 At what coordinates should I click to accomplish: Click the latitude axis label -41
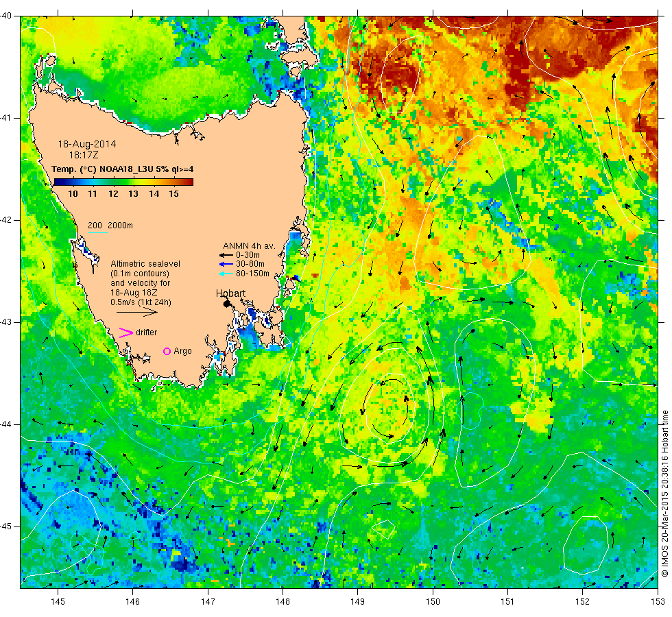[x=6, y=118]
